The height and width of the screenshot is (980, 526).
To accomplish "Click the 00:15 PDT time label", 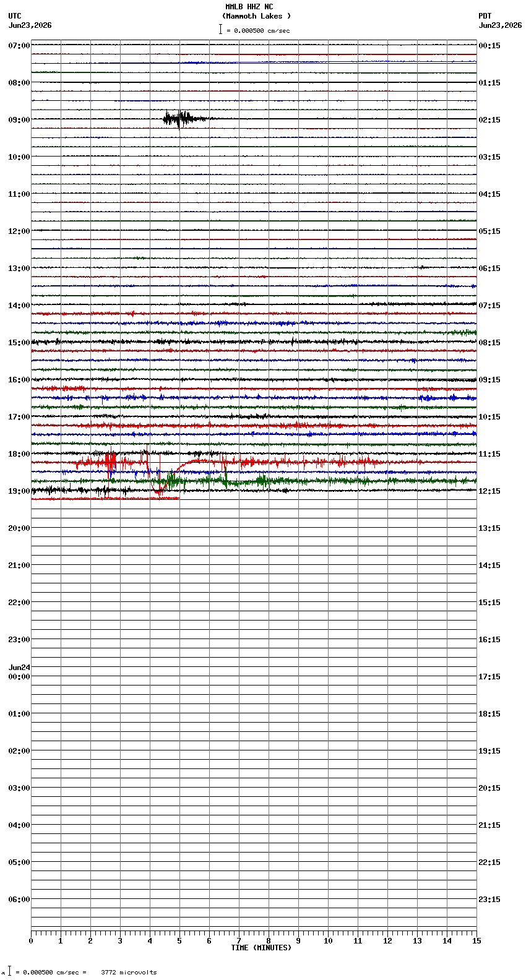I will click(x=489, y=46).
